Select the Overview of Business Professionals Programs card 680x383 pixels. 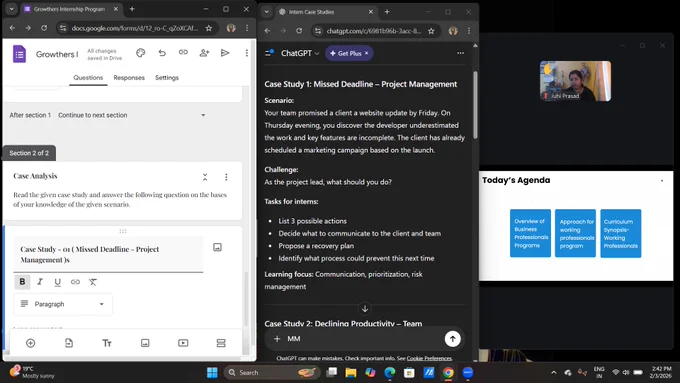click(x=530, y=233)
